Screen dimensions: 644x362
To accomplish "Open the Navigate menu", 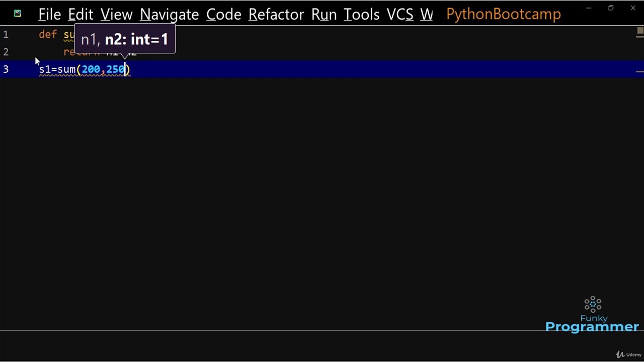I will point(169,15).
